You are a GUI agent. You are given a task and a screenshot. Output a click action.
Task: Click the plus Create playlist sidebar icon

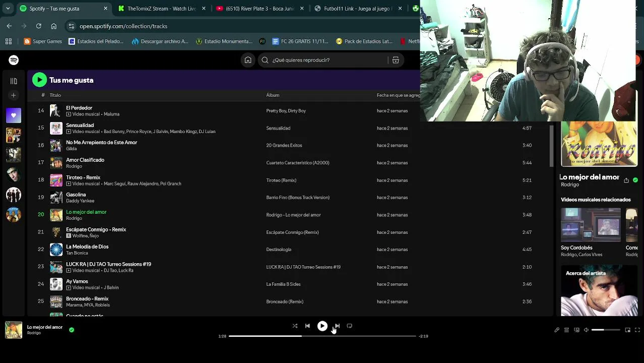(x=14, y=95)
